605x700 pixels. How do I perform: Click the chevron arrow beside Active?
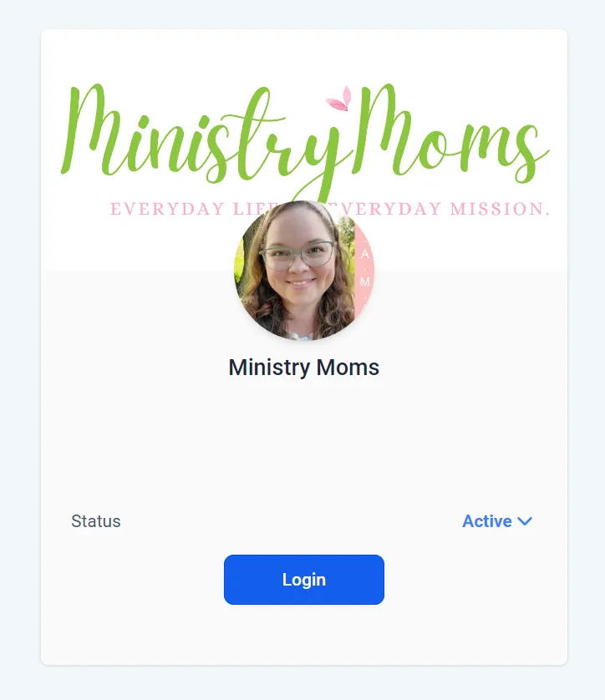point(525,521)
